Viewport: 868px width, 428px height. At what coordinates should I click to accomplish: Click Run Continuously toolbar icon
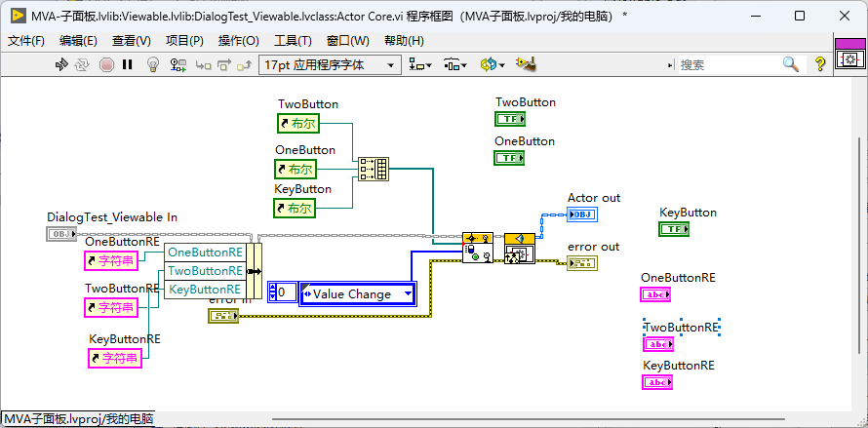(x=82, y=64)
